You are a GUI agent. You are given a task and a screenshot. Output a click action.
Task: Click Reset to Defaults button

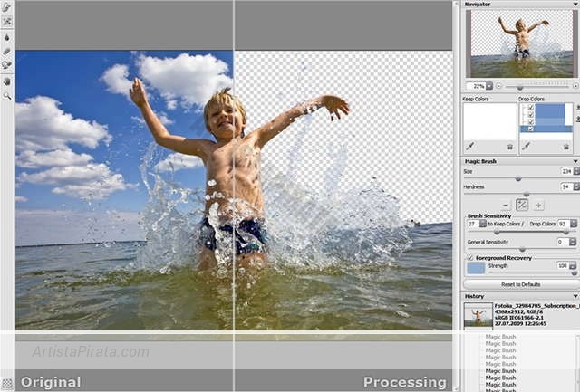[x=521, y=284]
